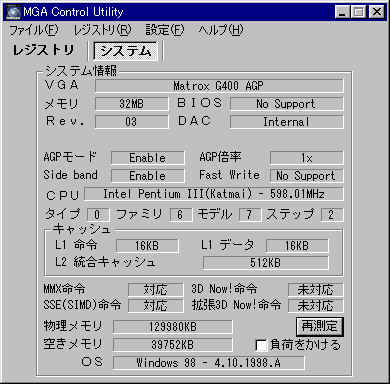The width and height of the screenshot is (390, 384).
Task: Click the 再測定 button
Action: coord(320,326)
